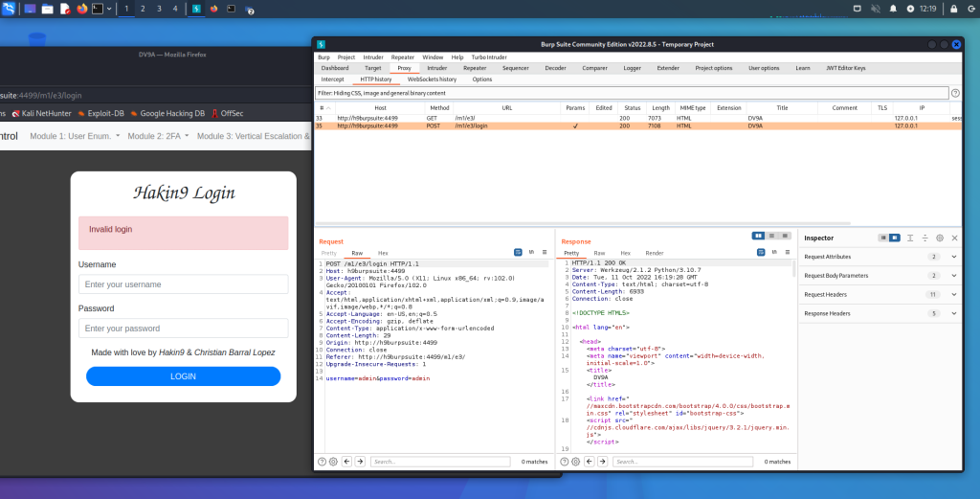Switch to the Intercept sub-tab

pos(332,79)
